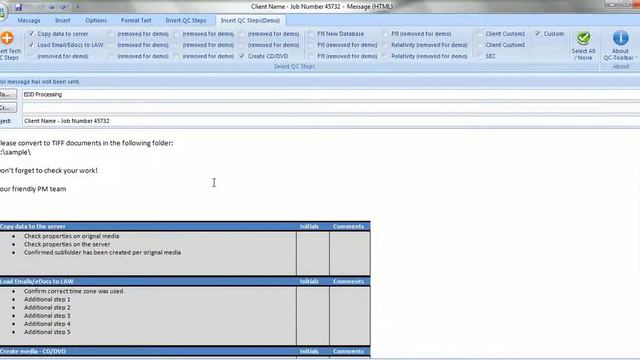The height and width of the screenshot is (360, 640).
Task: Open the quick access toolbar customize arrow
Action: [x=78, y=7]
